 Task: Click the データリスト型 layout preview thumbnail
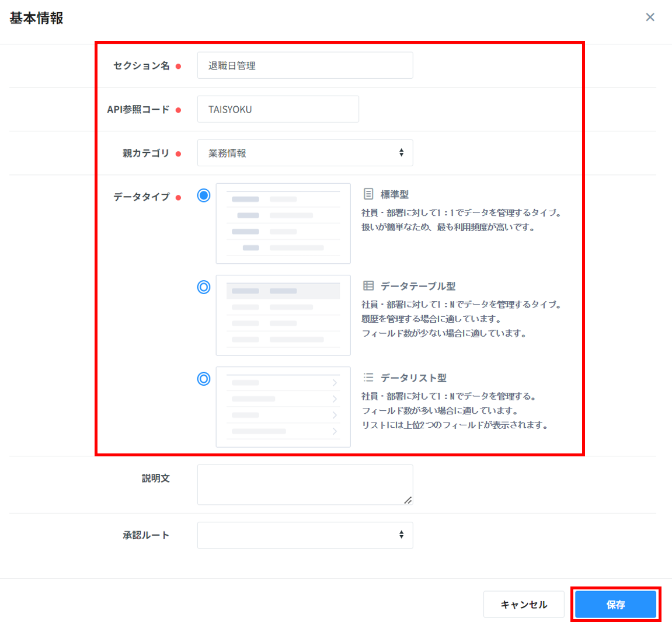point(283,407)
